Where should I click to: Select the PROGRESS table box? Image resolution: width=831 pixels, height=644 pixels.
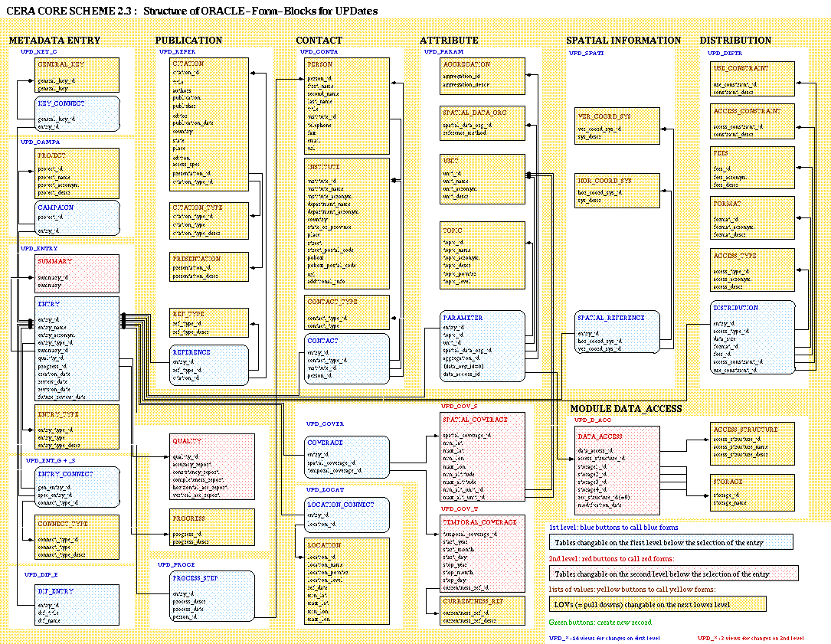[212, 528]
